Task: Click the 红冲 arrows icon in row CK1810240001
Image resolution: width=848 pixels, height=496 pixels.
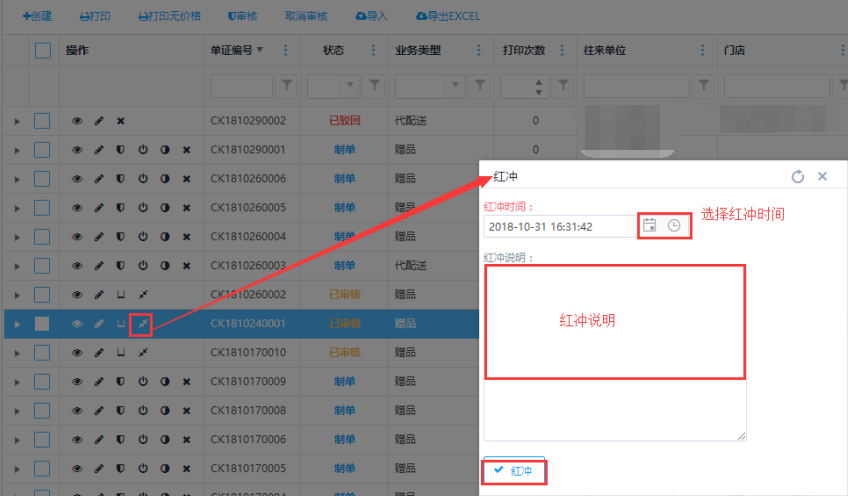Action: coord(143,324)
